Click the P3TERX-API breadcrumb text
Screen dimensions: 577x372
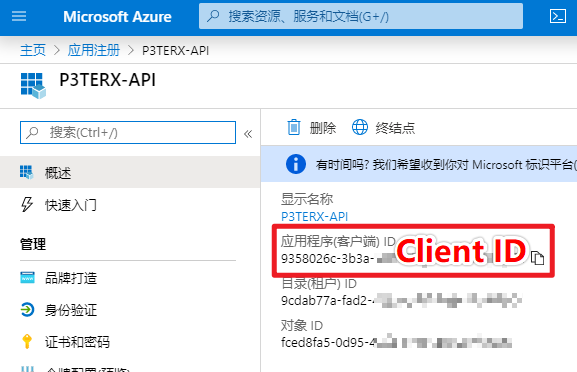click(176, 50)
